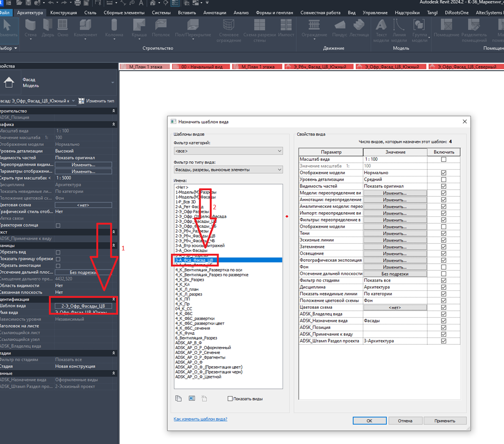Open the Шаблон вида 2-Э_Офр_Фасады_ЦВ button

[x=83, y=306]
